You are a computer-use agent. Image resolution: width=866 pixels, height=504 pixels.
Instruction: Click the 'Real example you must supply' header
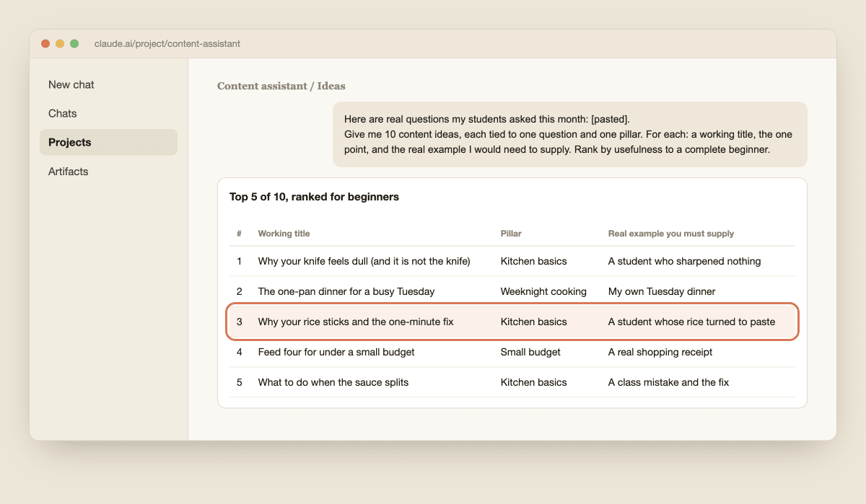point(671,234)
